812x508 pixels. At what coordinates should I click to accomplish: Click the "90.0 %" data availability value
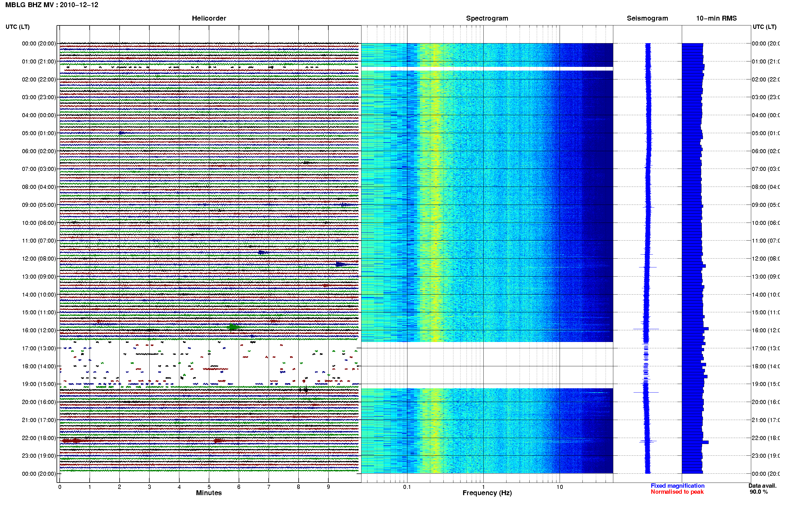(x=759, y=492)
